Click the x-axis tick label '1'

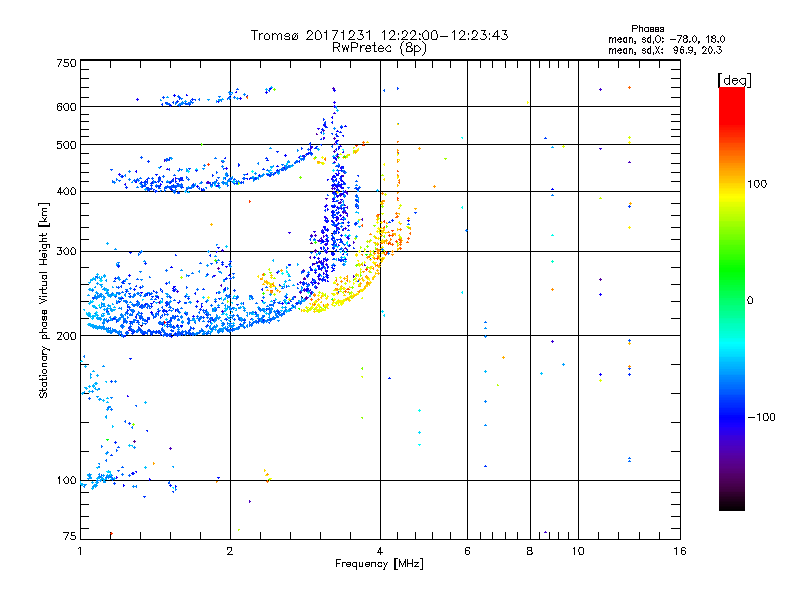tap(80, 551)
